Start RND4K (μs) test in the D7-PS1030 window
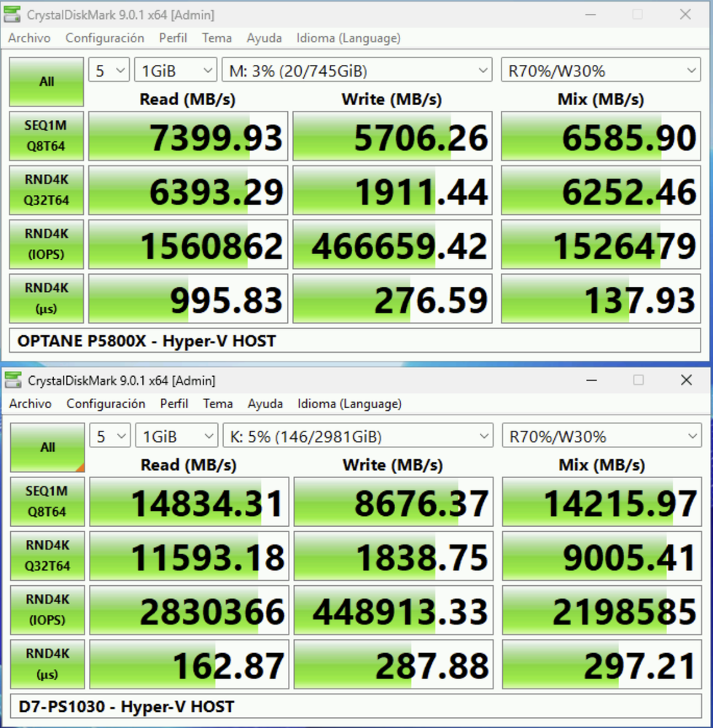 tap(47, 664)
